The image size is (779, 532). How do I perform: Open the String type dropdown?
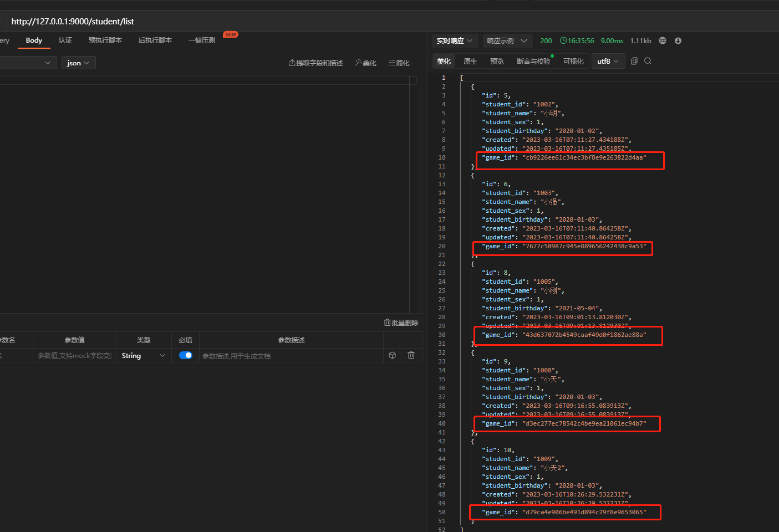[144, 355]
